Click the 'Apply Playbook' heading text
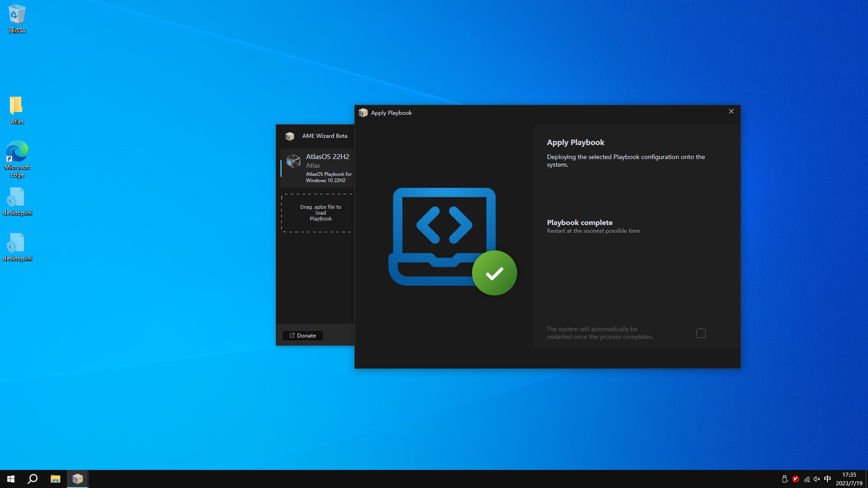The width and height of the screenshot is (868, 488). click(x=576, y=142)
